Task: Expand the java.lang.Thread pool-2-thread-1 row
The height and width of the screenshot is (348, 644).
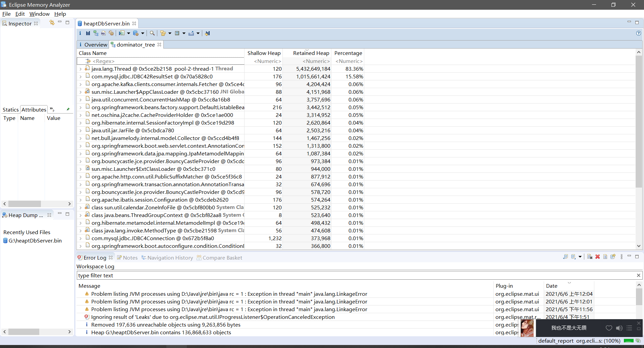Action: tap(80, 69)
